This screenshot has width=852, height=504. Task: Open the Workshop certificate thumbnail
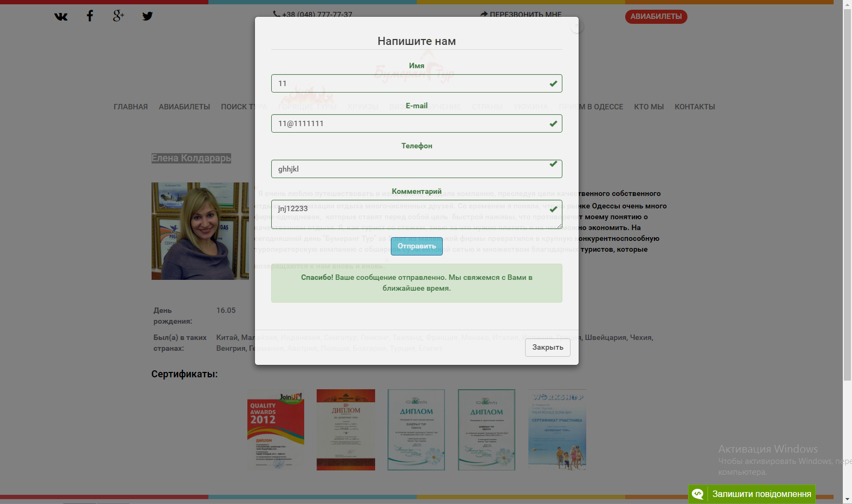click(557, 430)
